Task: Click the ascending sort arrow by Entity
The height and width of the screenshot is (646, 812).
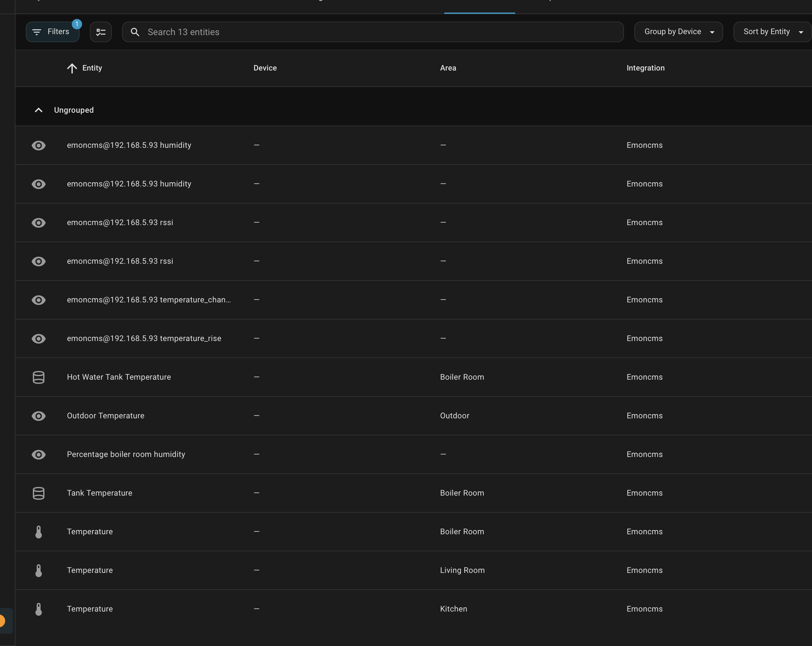Action: tap(72, 68)
